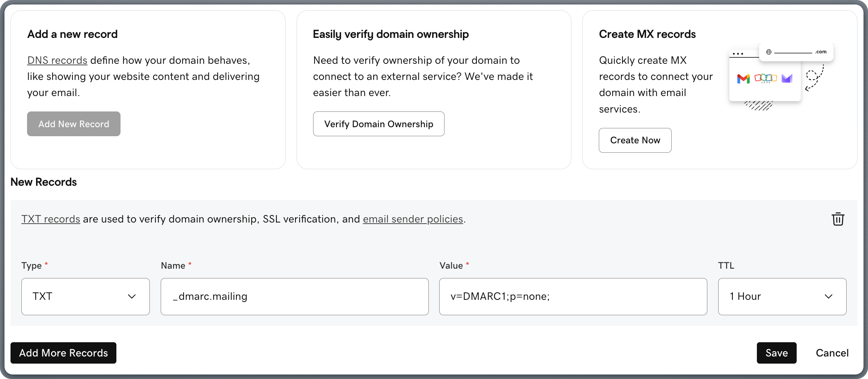Click the trash icon to delete the TXT record

(838, 219)
